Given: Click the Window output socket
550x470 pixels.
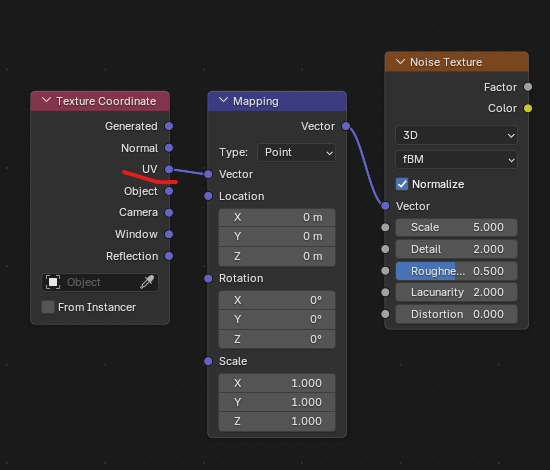Looking at the screenshot, I should (x=169, y=234).
